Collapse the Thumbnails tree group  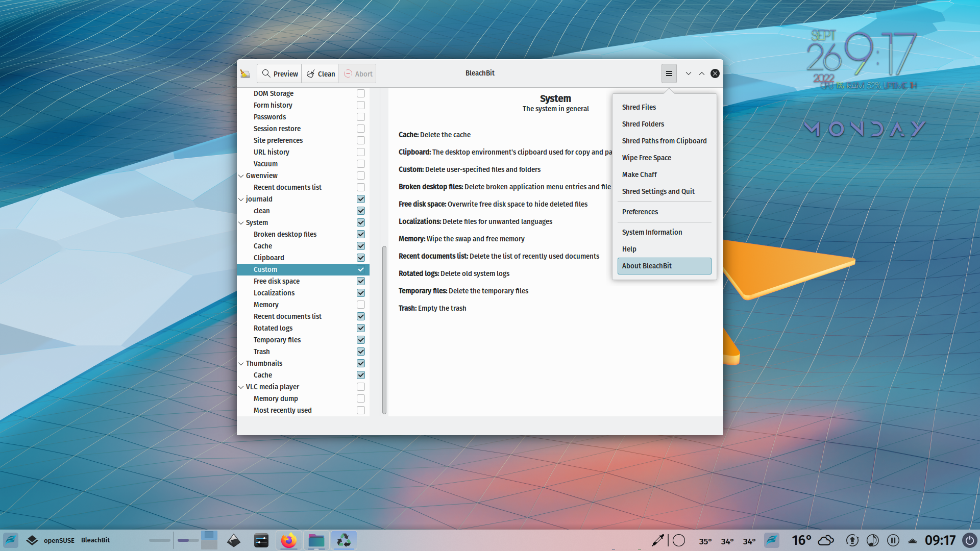click(241, 364)
